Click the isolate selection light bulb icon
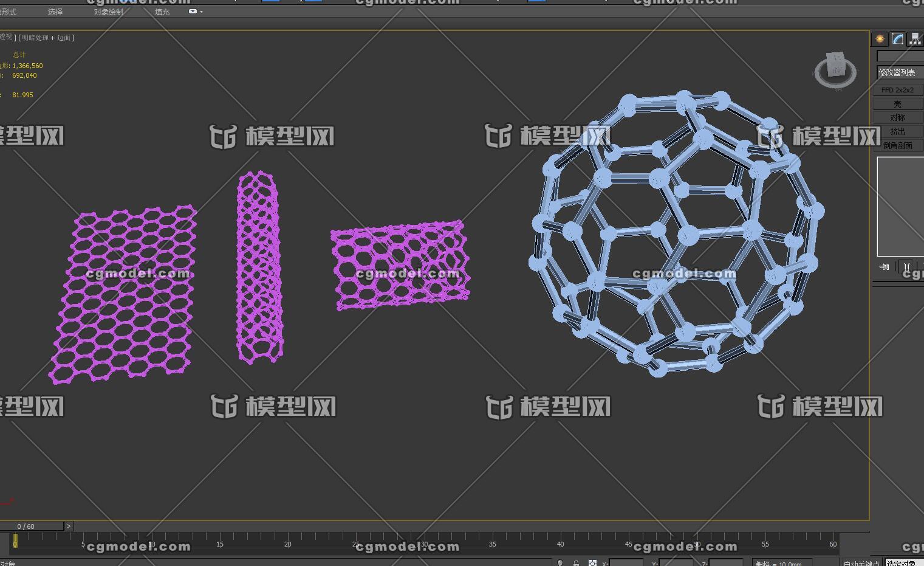Viewport: 924px width, 566px height. [x=560, y=563]
